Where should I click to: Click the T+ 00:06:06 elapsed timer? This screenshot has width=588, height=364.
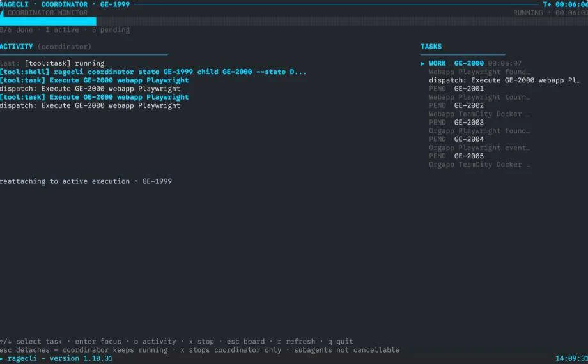pos(566,4)
